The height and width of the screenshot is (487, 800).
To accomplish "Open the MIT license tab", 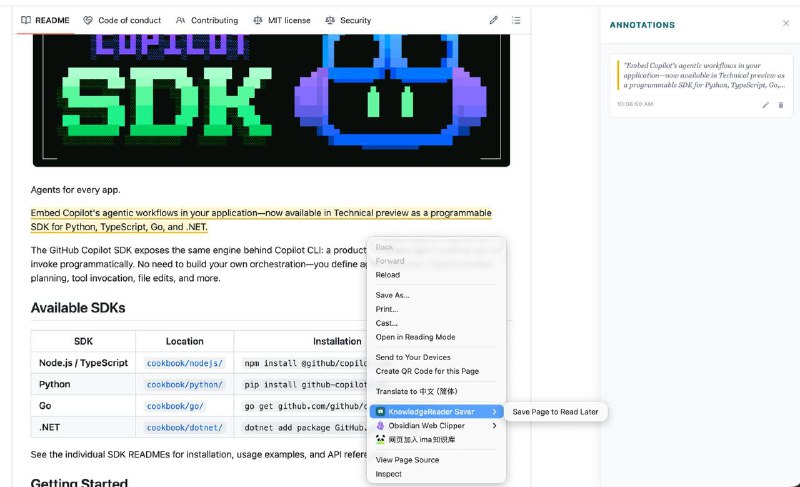I will click(x=282, y=20).
